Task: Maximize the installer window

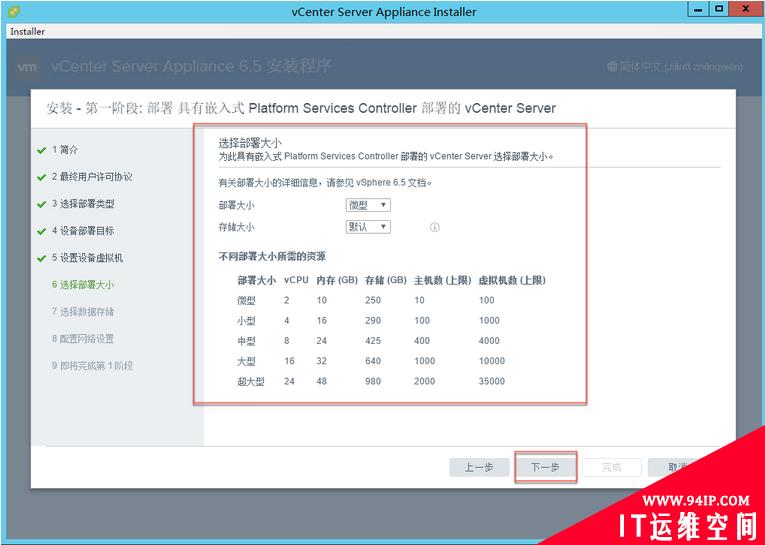Action: (718, 9)
